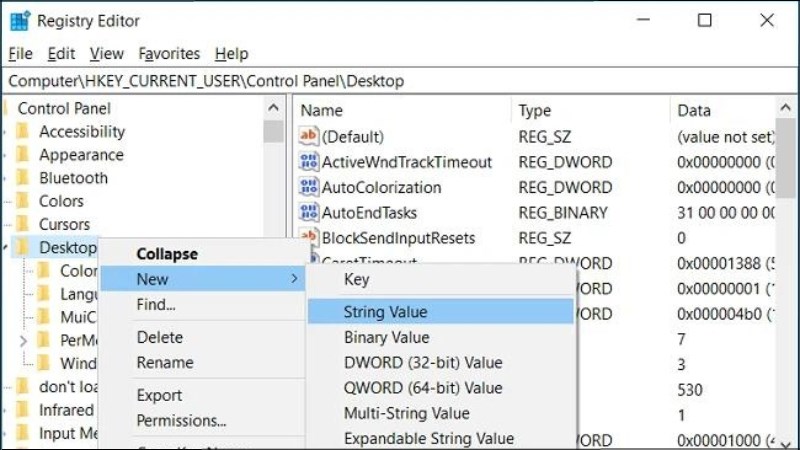Open the Favorites menu
Screen dimensions: 800x450
pyautogui.click(x=169, y=54)
